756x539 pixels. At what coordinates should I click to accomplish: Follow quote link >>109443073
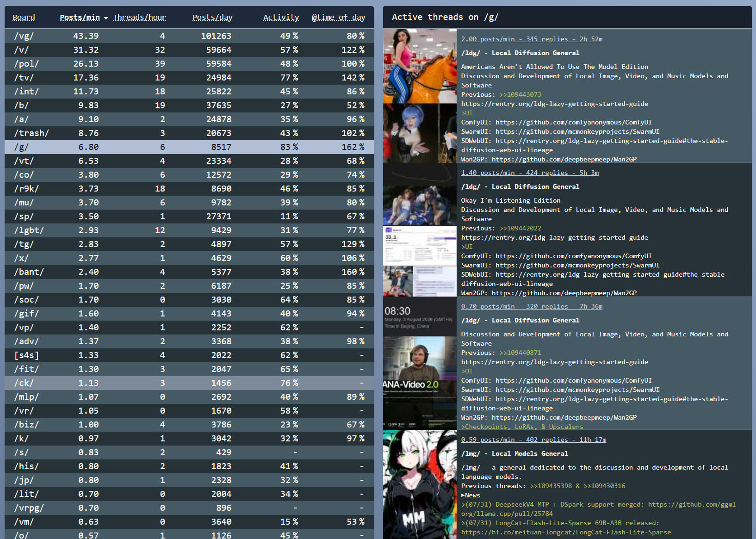coord(521,95)
